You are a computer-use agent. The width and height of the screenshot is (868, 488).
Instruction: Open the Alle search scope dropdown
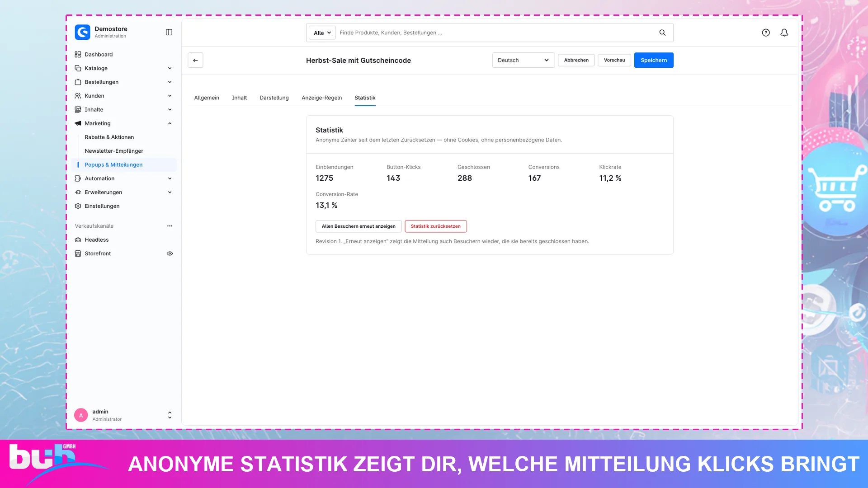pyautogui.click(x=322, y=33)
